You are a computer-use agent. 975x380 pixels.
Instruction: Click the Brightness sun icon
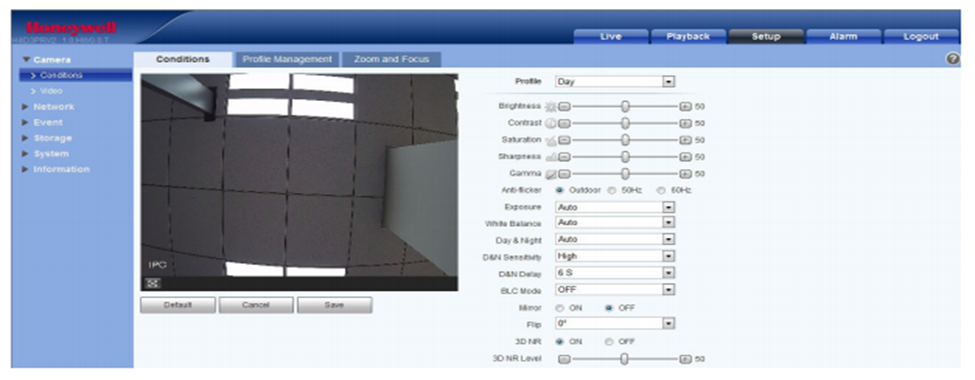[550, 106]
